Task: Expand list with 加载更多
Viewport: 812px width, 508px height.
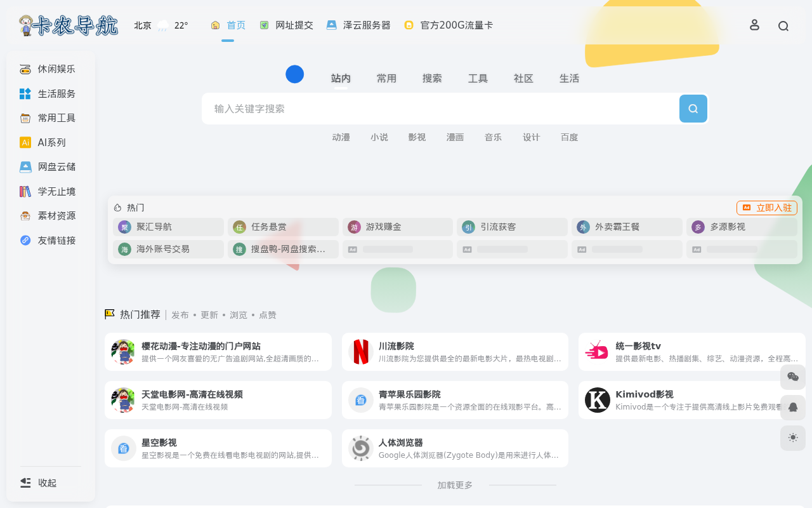Action: (455, 485)
